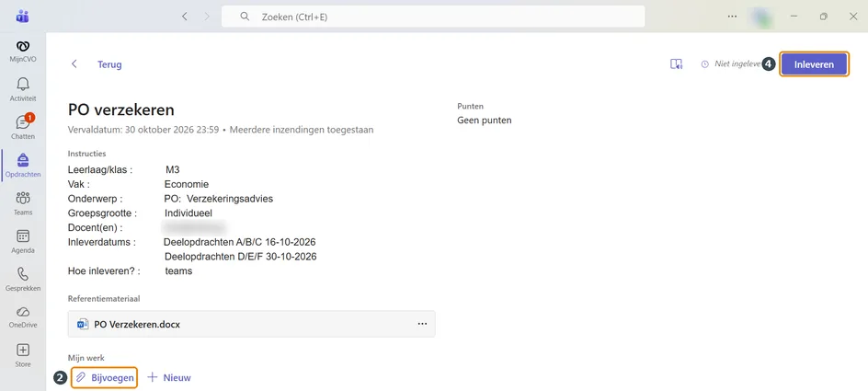Click the M3 class value
Viewport: 868px width, 391px height.
pyautogui.click(x=173, y=170)
